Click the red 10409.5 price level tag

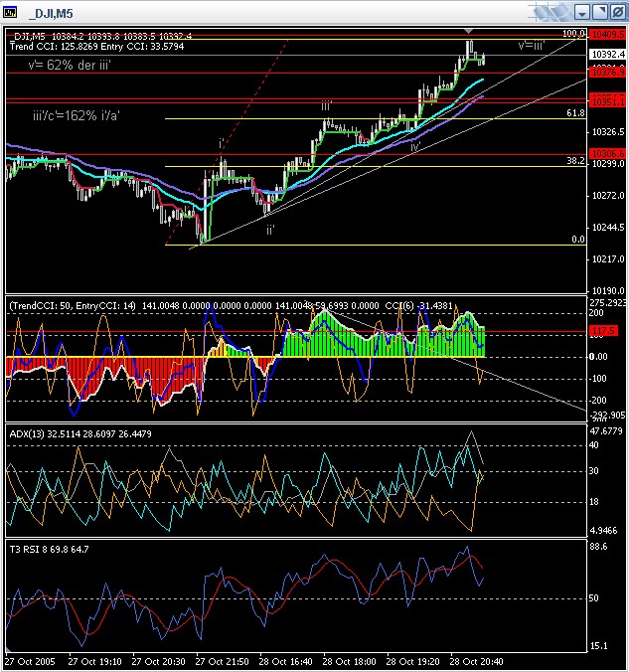click(x=607, y=34)
